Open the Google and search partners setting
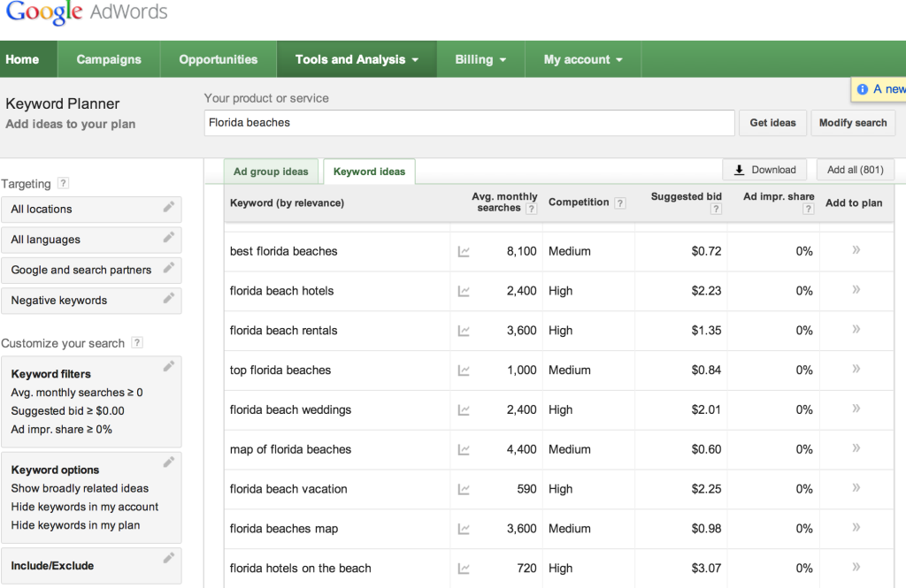Viewport: 906px width, 588px height. coord(91,270)
